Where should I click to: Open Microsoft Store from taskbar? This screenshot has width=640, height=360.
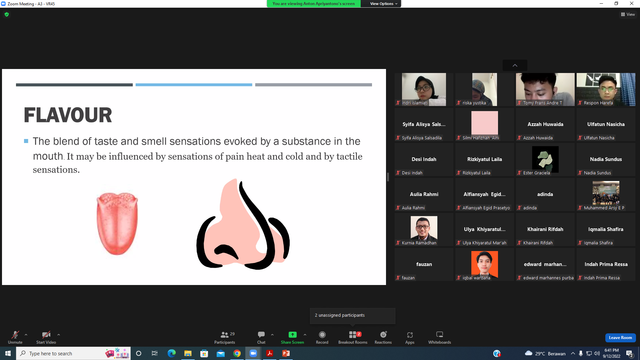click(x=204, y=353)
